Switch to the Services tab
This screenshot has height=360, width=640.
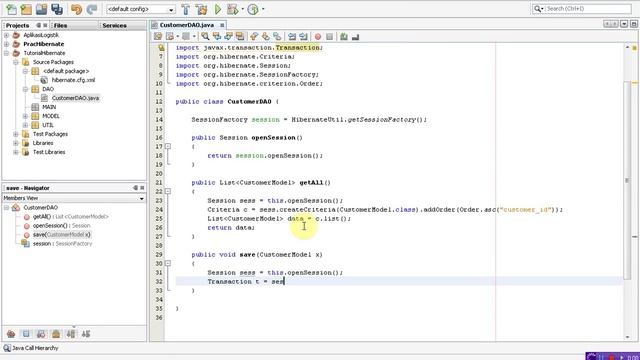point(114,25)
